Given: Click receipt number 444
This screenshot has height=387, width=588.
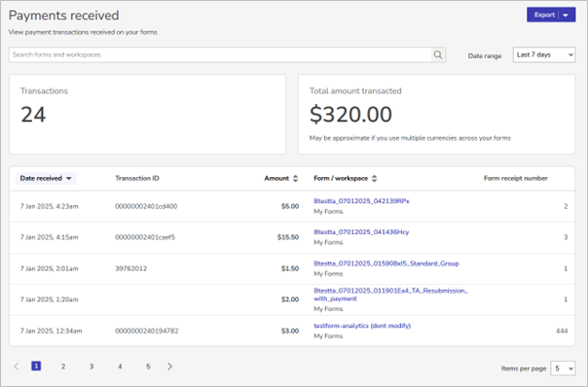Looking at the screenshot, I should click(562, 332).
